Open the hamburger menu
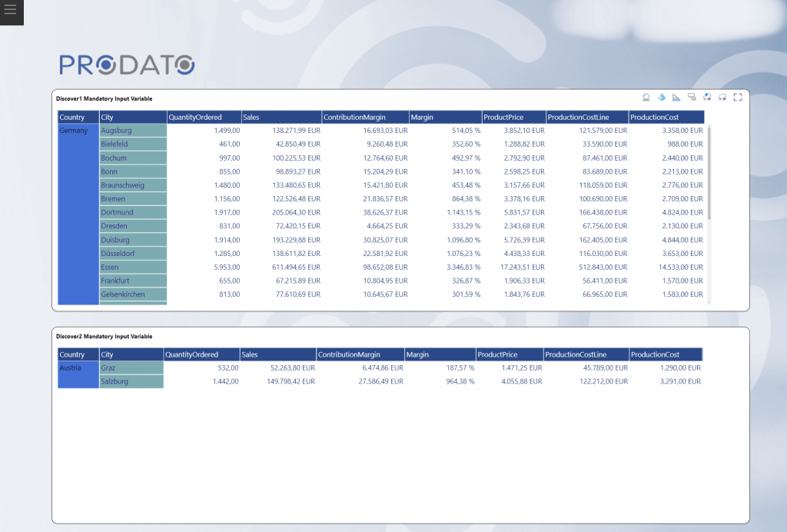The image size is (787, 532). (x=11, y=11)
